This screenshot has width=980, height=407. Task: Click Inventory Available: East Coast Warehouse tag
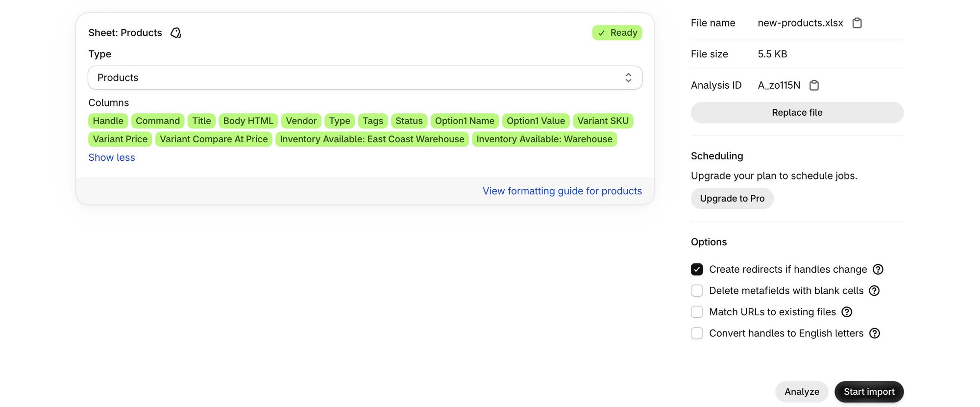pos(372,139)
